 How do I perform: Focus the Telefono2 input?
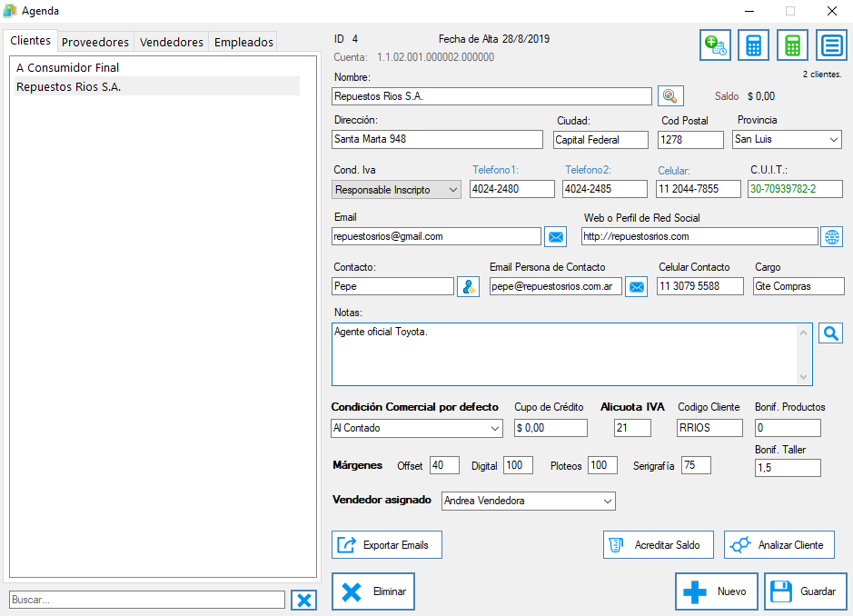604,189
